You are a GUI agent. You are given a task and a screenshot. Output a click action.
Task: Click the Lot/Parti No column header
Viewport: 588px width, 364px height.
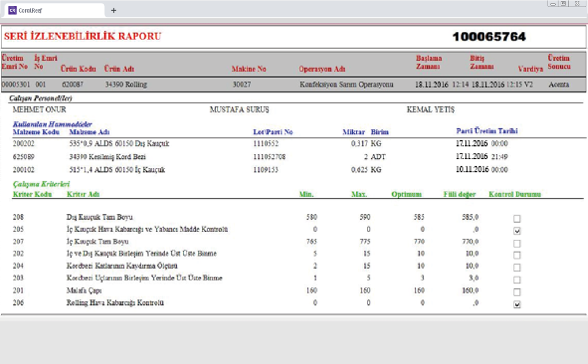[x=273, y=132]
